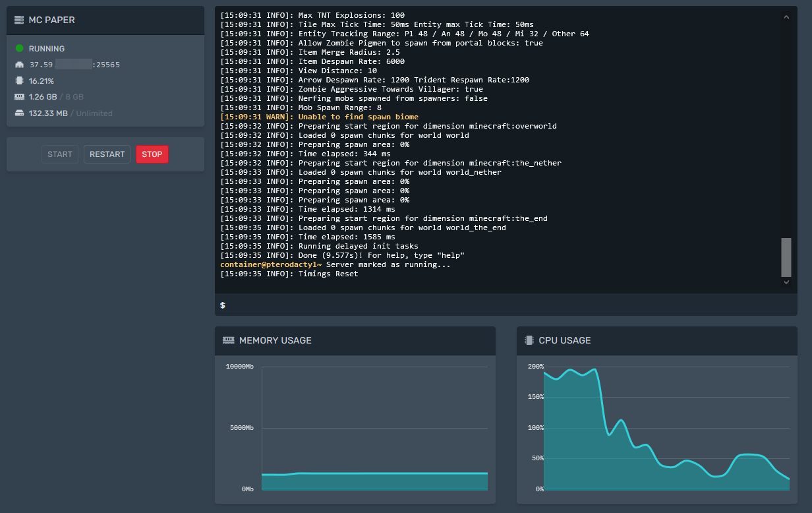The height and width of the screenshot is (513, 812).
Task: Click the chip icon in CPU Usage header
Action: [529, 341]
